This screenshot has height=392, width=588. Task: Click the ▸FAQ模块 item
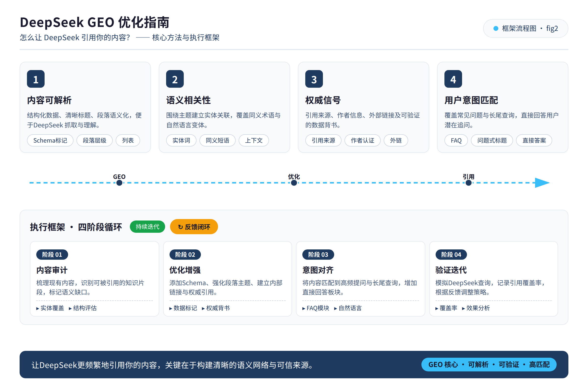[316, 308]
